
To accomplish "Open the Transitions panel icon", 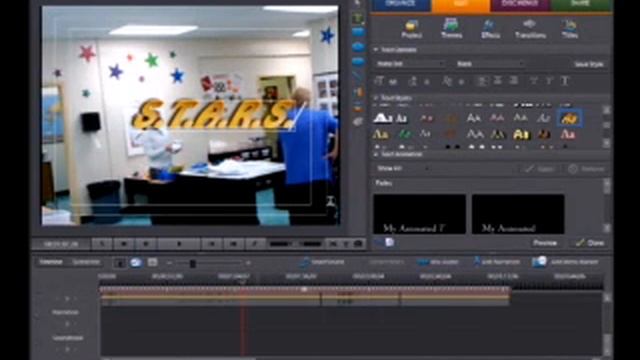I will coord(530,29).
